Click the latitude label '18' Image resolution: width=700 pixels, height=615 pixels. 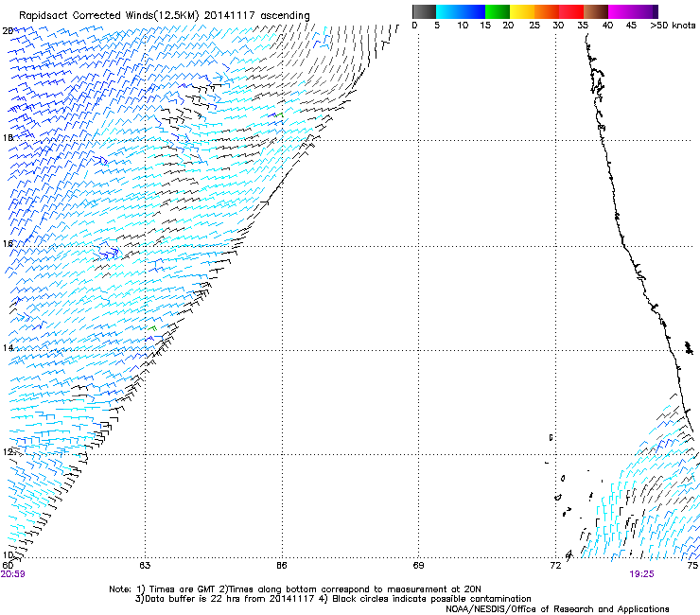coord(8,137)
